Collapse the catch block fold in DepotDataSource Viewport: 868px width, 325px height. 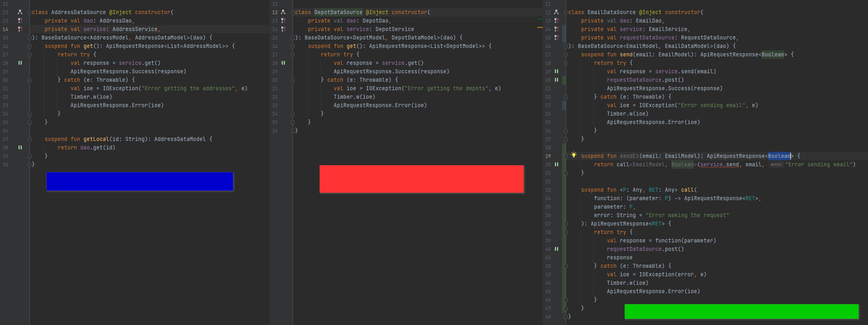tap(293, 80)
